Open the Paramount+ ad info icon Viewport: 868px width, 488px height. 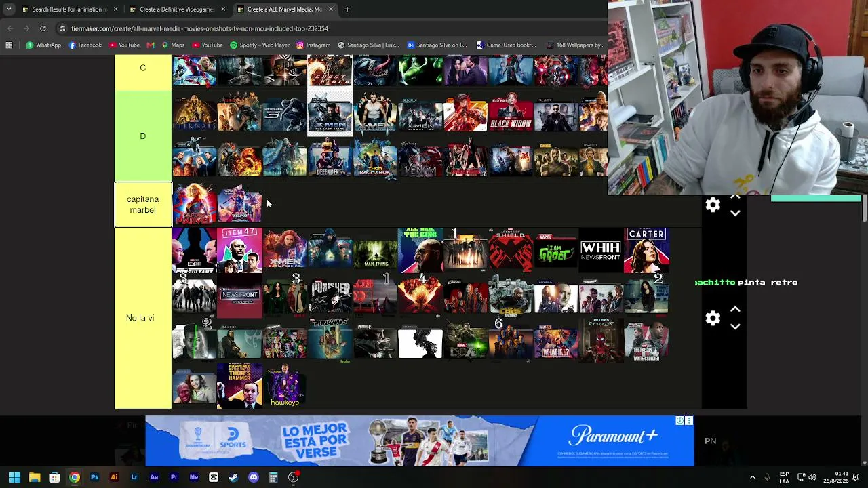680,421
